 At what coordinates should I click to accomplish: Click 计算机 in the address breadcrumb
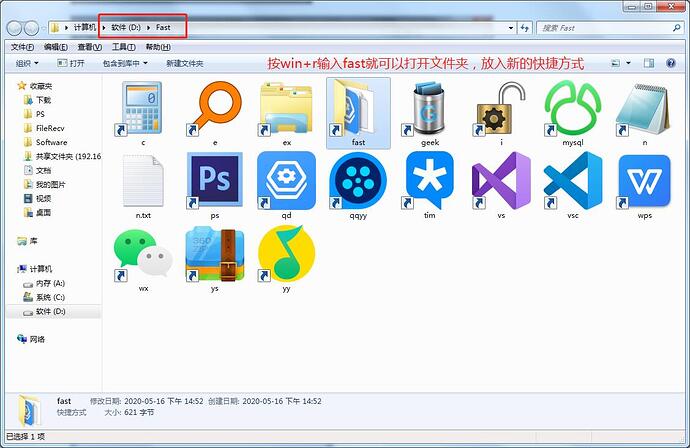coord(84,27)
